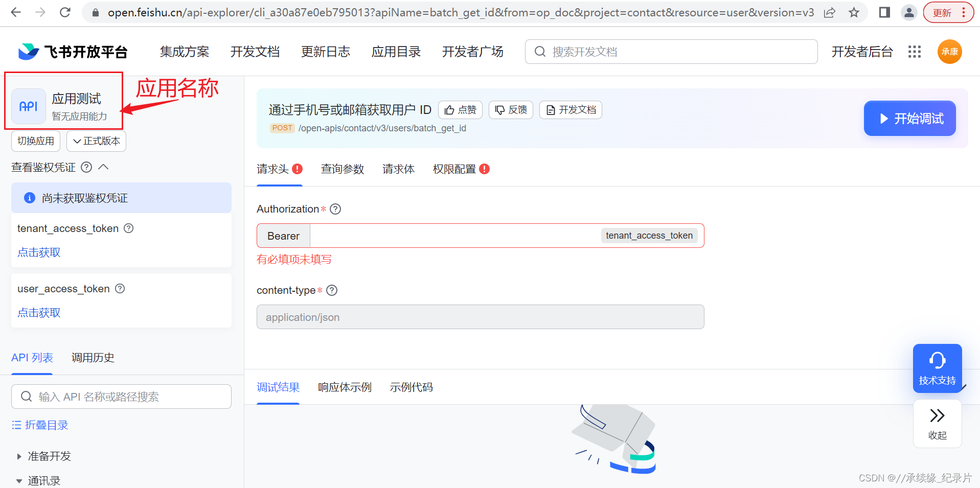Open 技术支持 headset widget
This screenshot has height=488, width=980.
tap(938, 368)
